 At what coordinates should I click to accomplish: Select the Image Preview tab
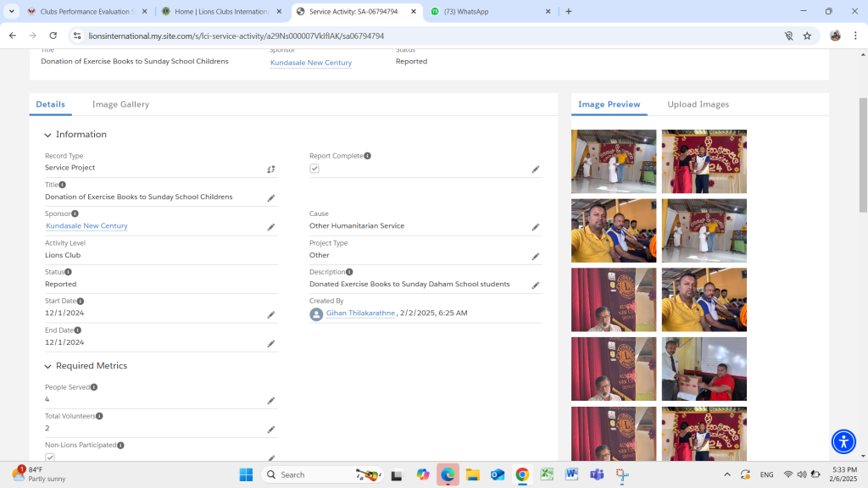point(609,104)
